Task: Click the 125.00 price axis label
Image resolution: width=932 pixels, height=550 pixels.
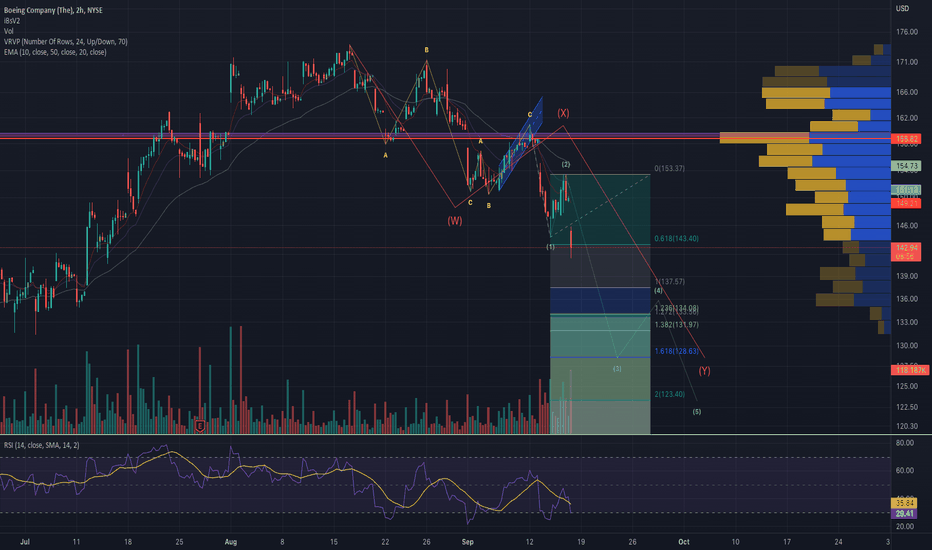Action: click(x=906, y=386)
